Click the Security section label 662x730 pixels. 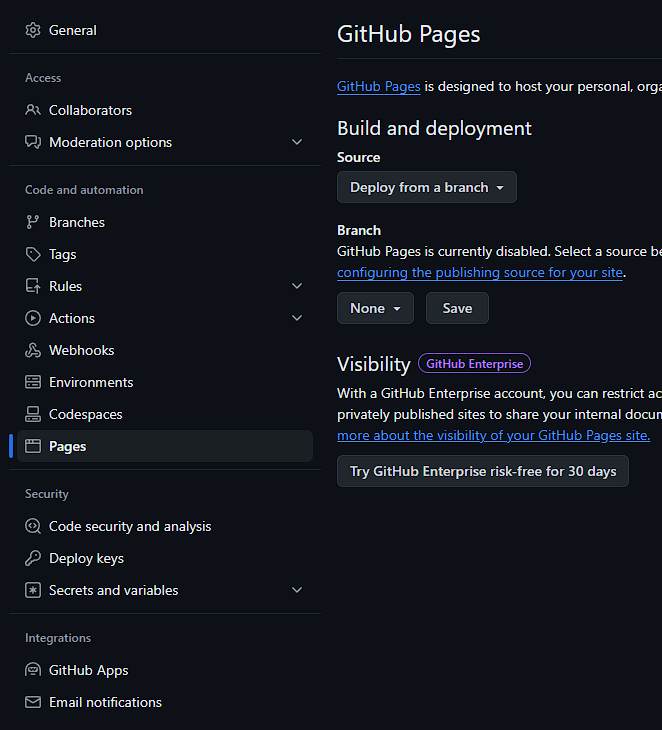click(47, 494)
